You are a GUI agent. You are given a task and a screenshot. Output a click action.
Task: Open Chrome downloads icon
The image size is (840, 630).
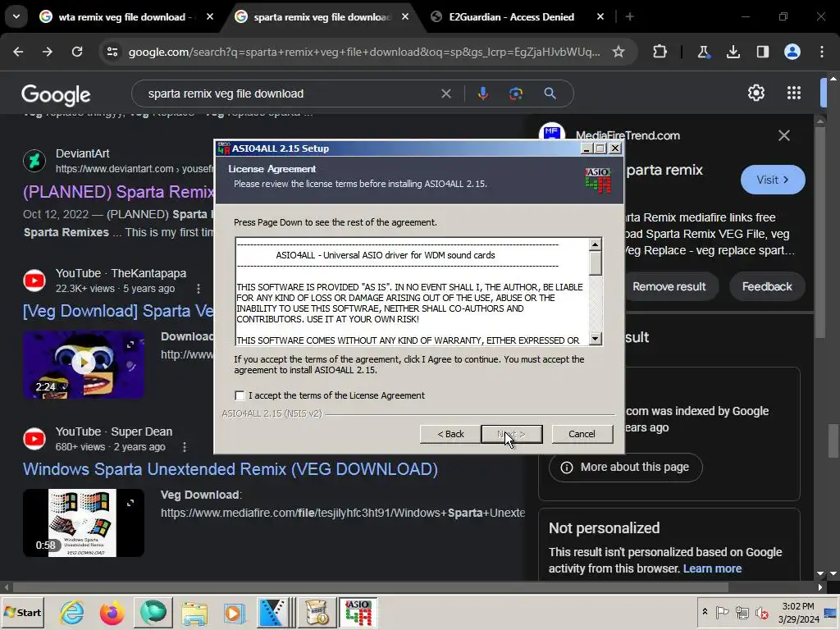click(x=733, y=52)
